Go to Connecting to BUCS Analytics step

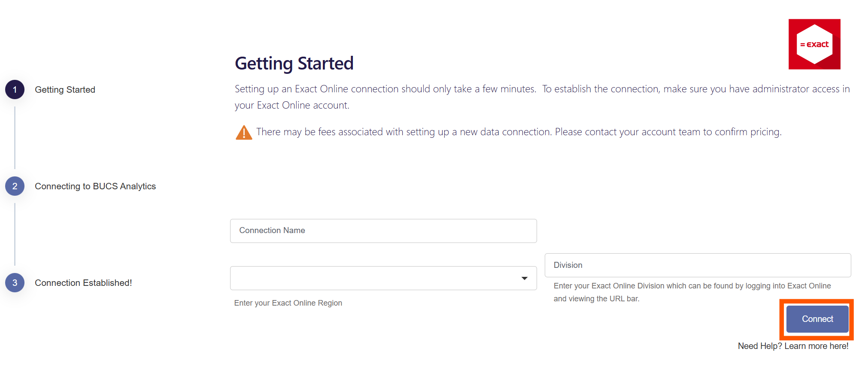(95, 186)
